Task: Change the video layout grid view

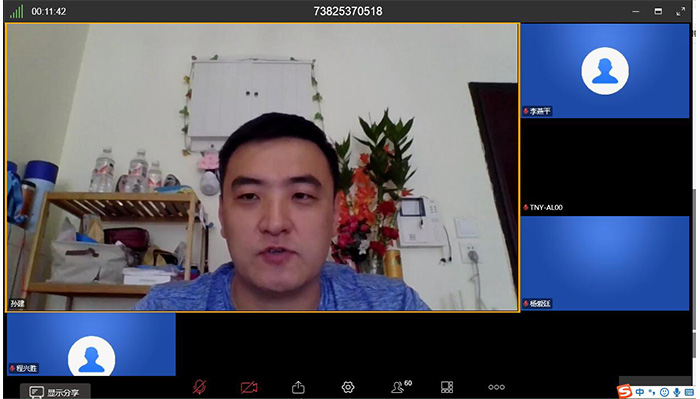Action: tap(447, 387)
